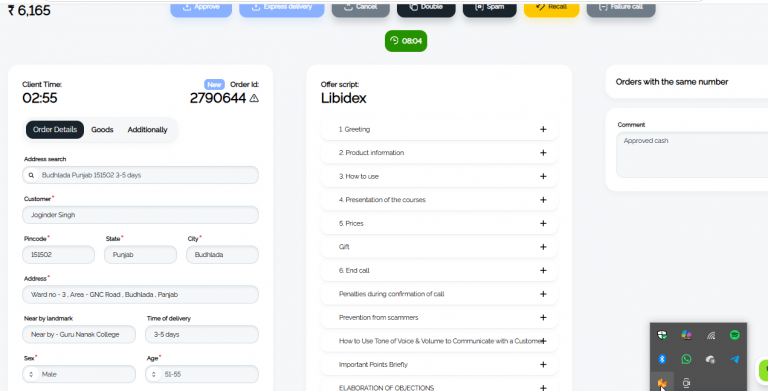Click the Client Time value 02:55
This screenshot has width=768, height=391.
pos(40,98)
